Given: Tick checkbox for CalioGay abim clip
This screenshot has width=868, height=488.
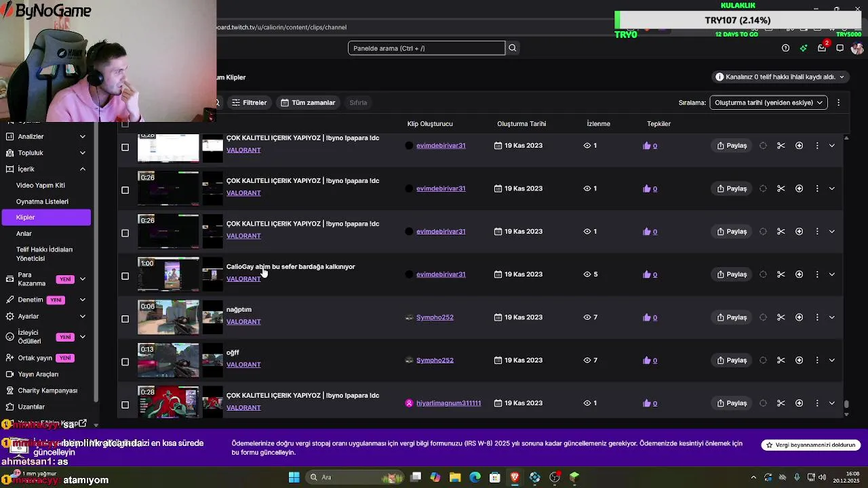Looking at the screenshot, I should (x=125, y=276).
